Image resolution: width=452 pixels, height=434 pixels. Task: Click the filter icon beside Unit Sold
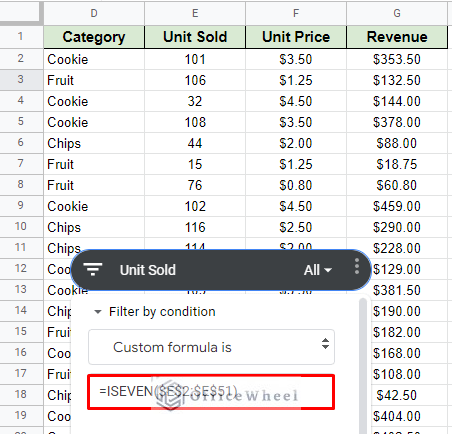pos(93,269)
